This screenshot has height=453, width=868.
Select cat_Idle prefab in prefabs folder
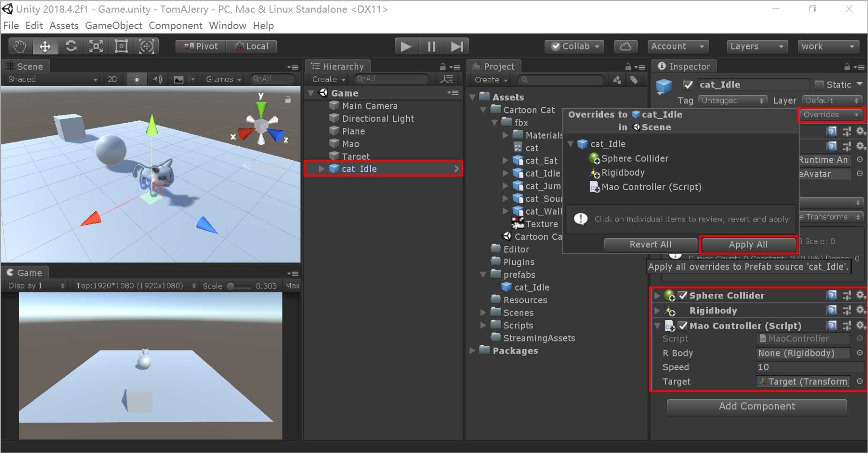pos(525,287)
